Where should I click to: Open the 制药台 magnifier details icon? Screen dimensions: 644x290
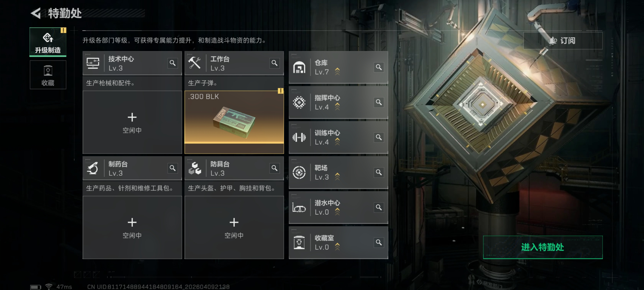pos(172,168)
